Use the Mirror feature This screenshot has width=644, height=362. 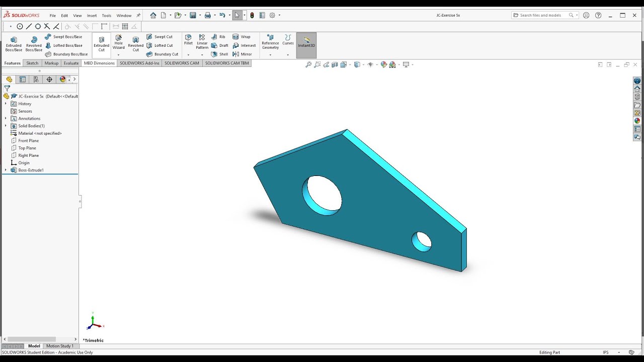(242, 54)
